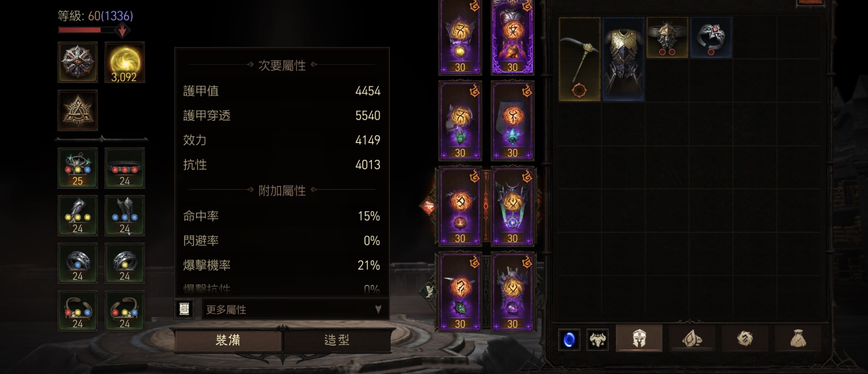Image resolution: width=868 pixels, height=374 pixels.
Task: Click the golden orb showing 3,092
Action: pyautogui.click(x=124, y=63)
